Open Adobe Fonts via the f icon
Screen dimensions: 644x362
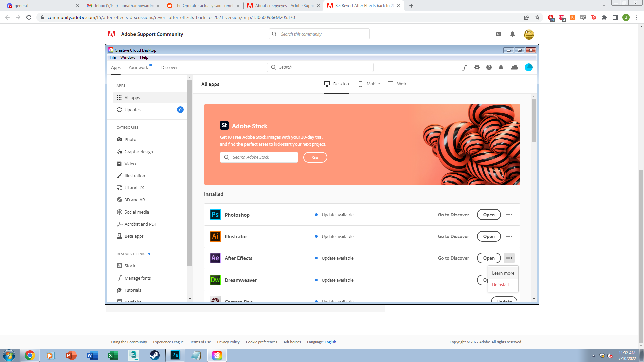[x=464, y=67]
